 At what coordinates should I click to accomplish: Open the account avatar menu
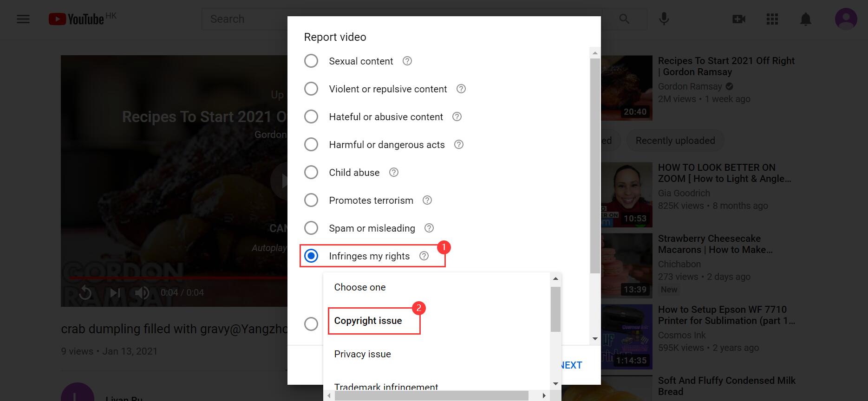point(846,19)
